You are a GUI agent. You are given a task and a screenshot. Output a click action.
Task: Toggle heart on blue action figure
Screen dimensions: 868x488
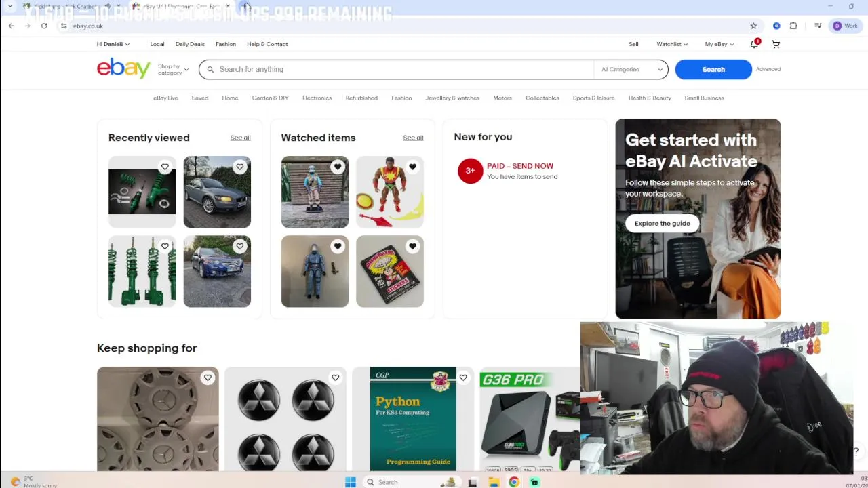(338, 167)
